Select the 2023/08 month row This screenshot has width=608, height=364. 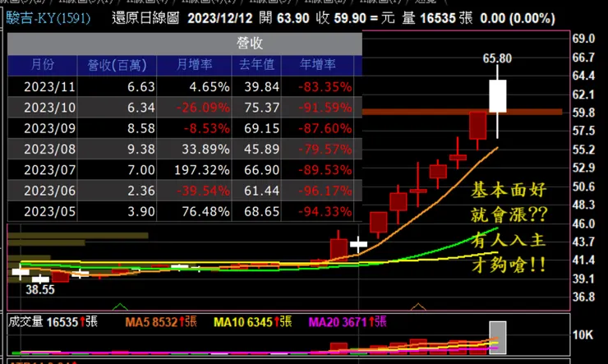185,150
